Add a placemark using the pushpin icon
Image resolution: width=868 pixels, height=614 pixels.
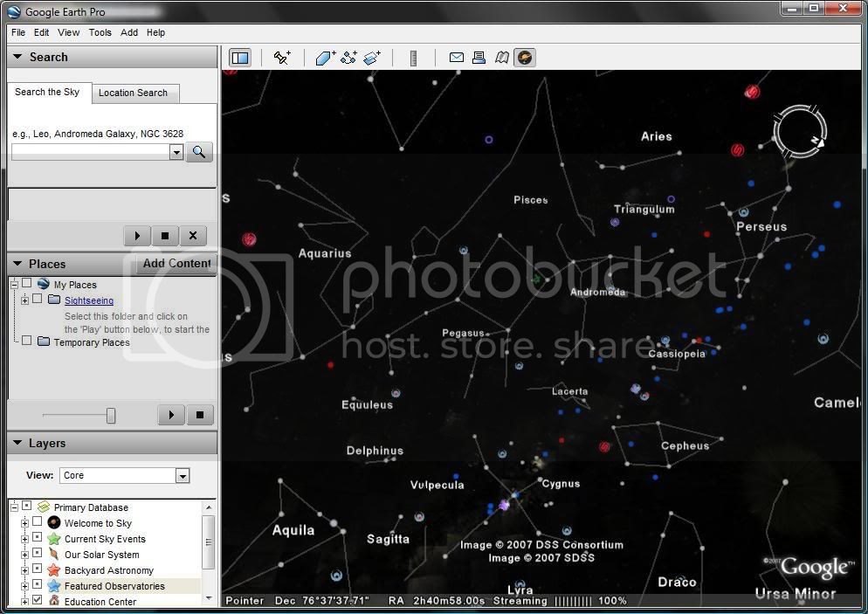click(x=282, y=58)
